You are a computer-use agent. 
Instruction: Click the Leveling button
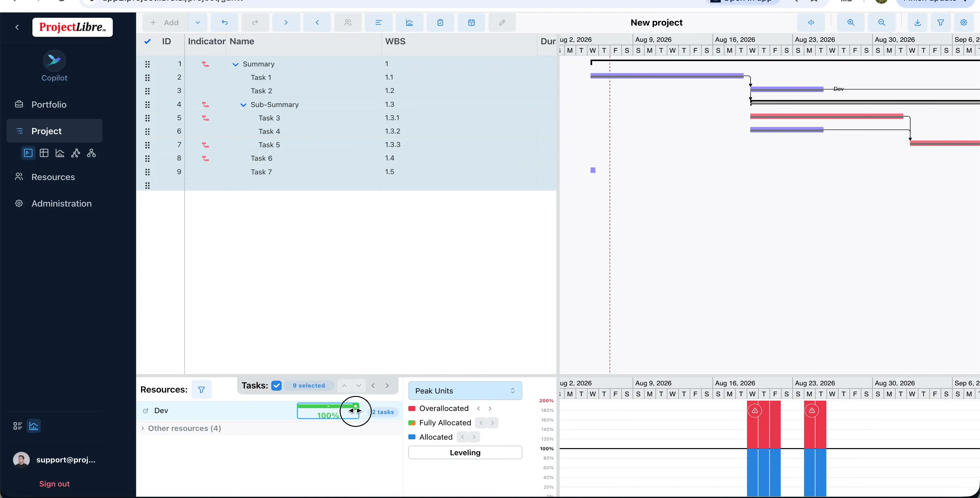click(465, 453)
